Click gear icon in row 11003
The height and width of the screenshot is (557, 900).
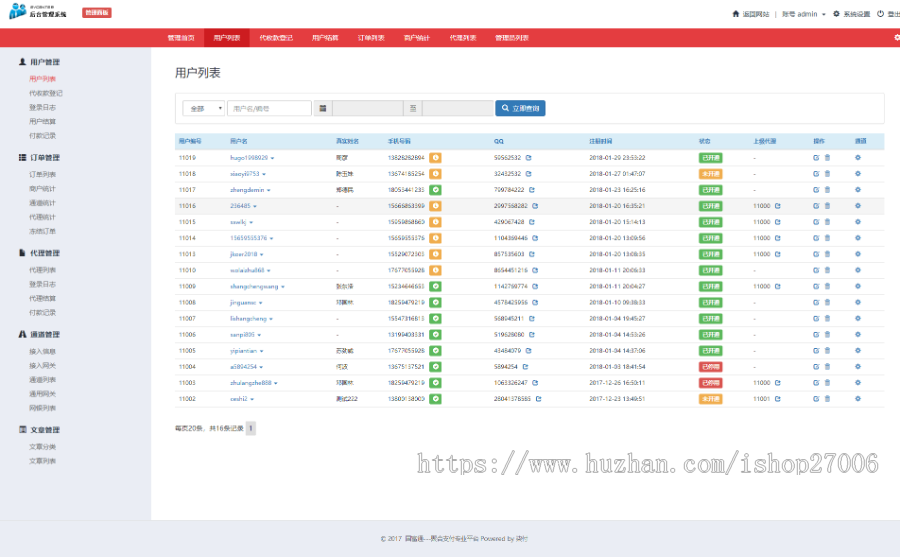tap(858, 382)
